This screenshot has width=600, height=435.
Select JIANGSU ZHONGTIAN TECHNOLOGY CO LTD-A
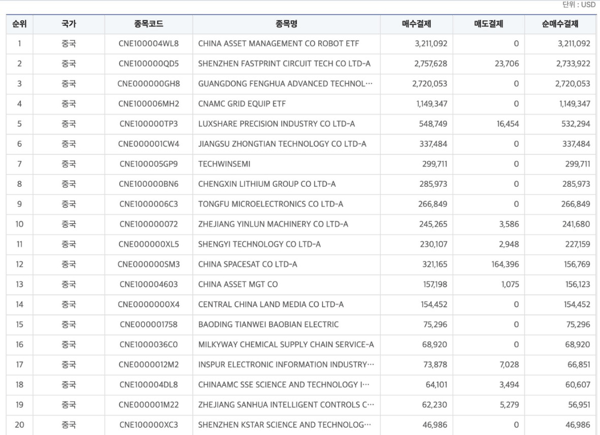282,144
